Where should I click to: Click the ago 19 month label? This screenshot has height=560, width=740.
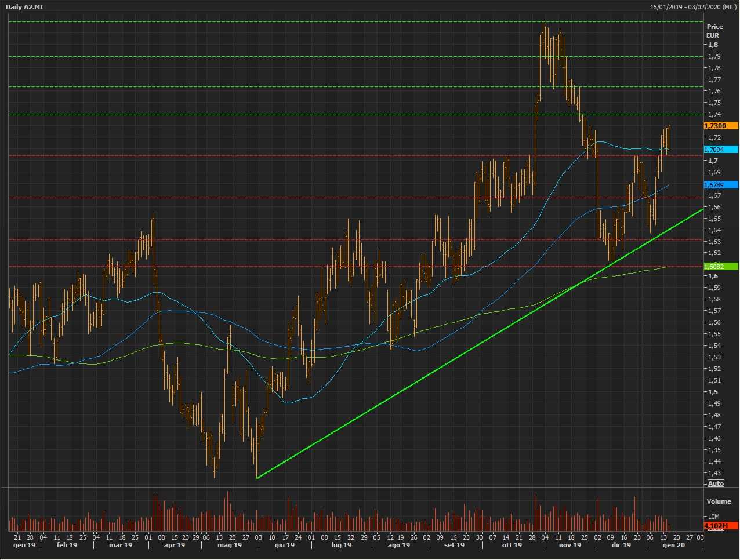point(398,545)
